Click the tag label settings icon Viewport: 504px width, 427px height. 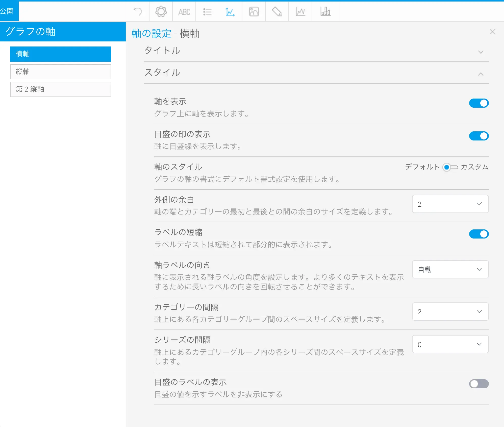277,12
